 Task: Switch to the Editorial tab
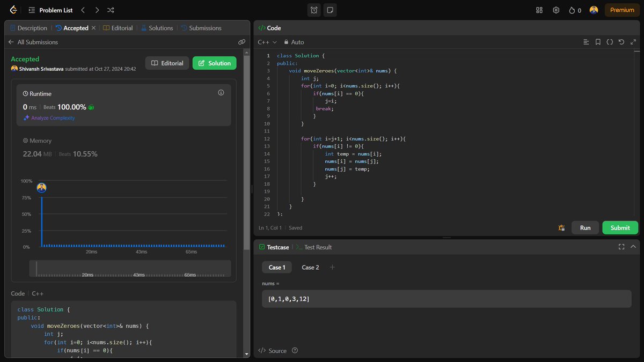click(x=118, y=28)
